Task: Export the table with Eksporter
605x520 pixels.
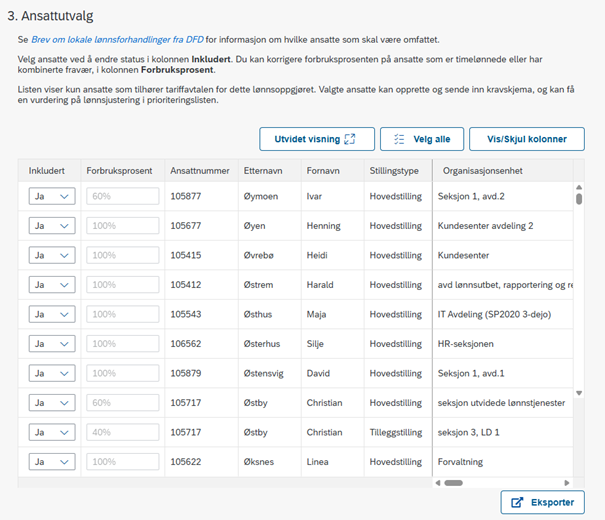Action: tap(542, 502)
